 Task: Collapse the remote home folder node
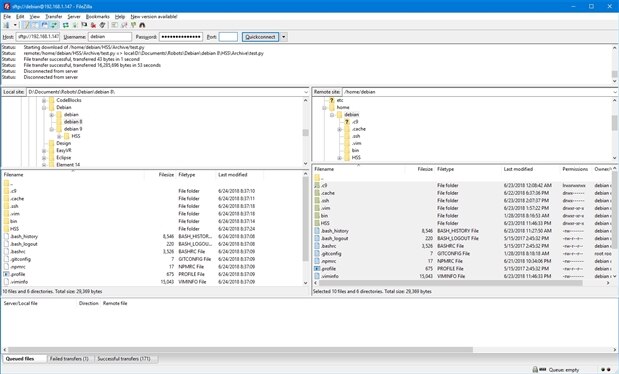pyautogui.click(x=324, y=107)
